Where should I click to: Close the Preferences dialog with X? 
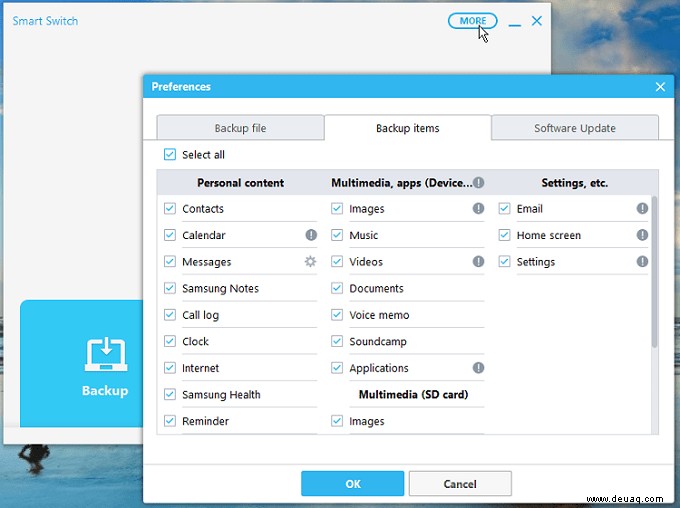(660, 87)
